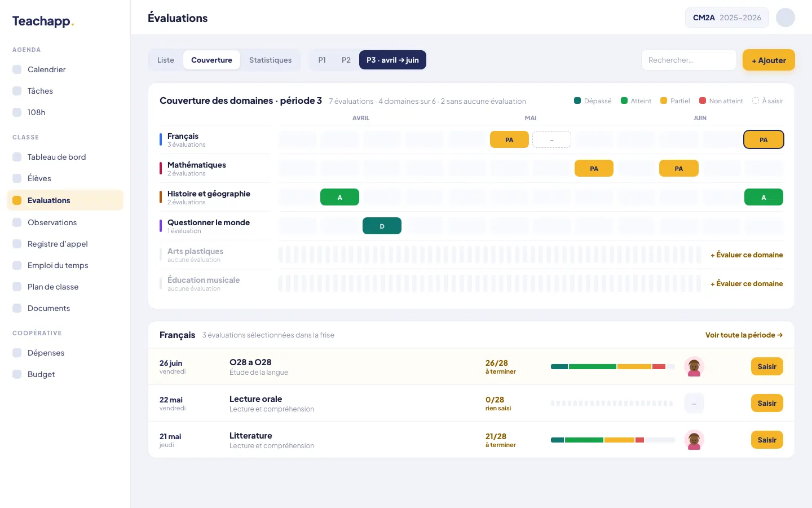Click Saisir for O28 a O28
The image size is (812, 508).
click(767, 366)
